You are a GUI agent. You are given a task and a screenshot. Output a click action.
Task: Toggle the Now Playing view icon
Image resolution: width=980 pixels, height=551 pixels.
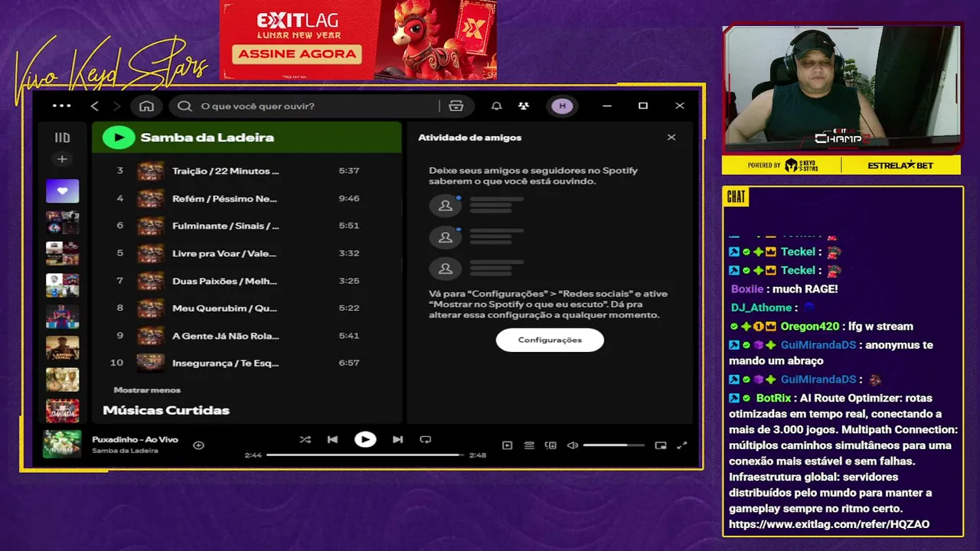tap(507, 445)
